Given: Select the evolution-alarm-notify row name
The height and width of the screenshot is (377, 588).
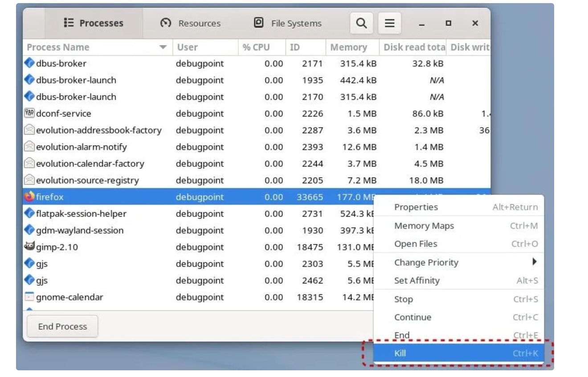Looking at the screenshot, I should [x=82, y=147].
